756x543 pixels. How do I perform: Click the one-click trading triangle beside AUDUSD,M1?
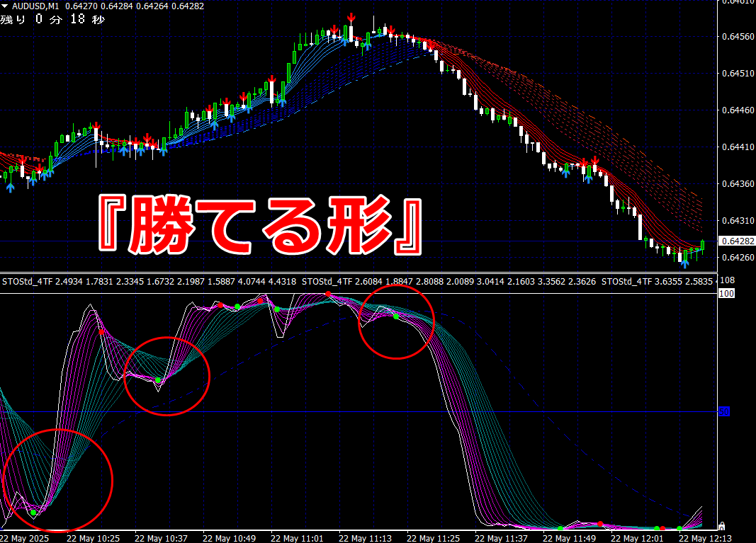coord(5,6)
